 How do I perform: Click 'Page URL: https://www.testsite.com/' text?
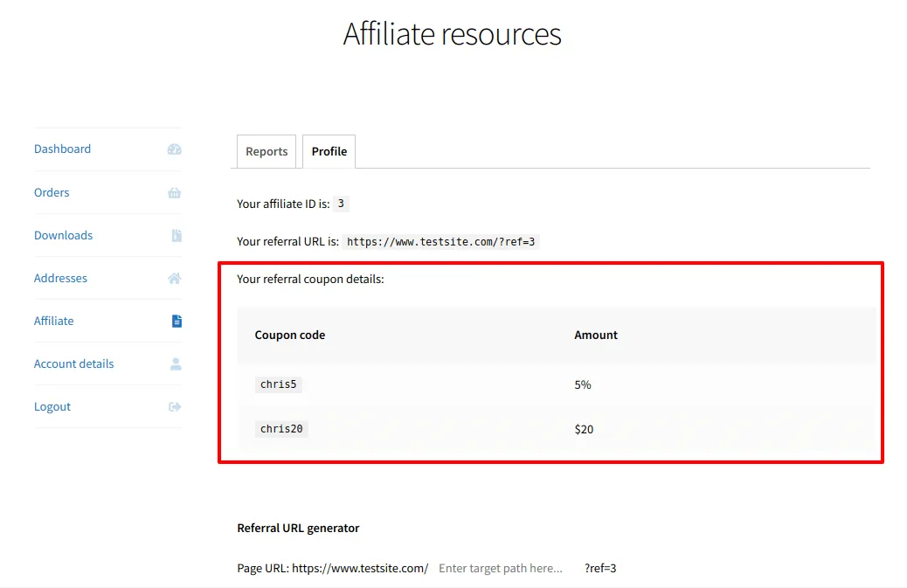[x=333, y=568]
